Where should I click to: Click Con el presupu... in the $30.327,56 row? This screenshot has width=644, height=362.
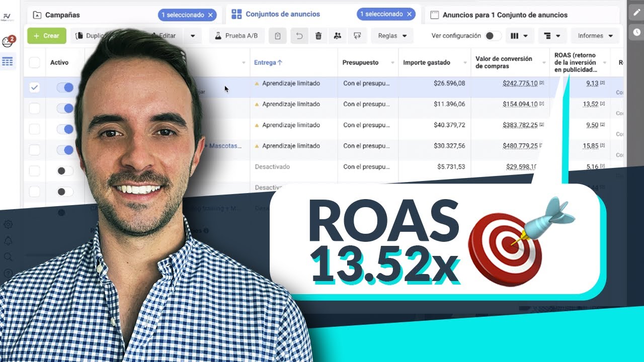point(366,146)
